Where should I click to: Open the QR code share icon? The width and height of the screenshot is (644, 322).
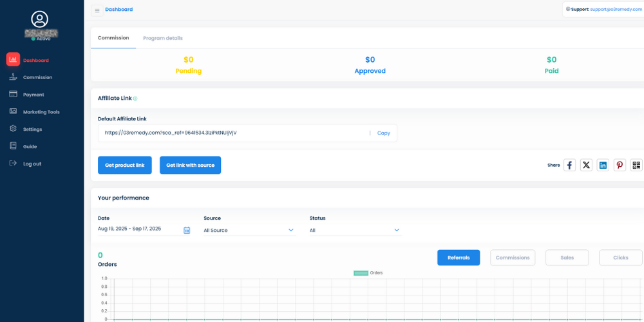pos(636,166)
